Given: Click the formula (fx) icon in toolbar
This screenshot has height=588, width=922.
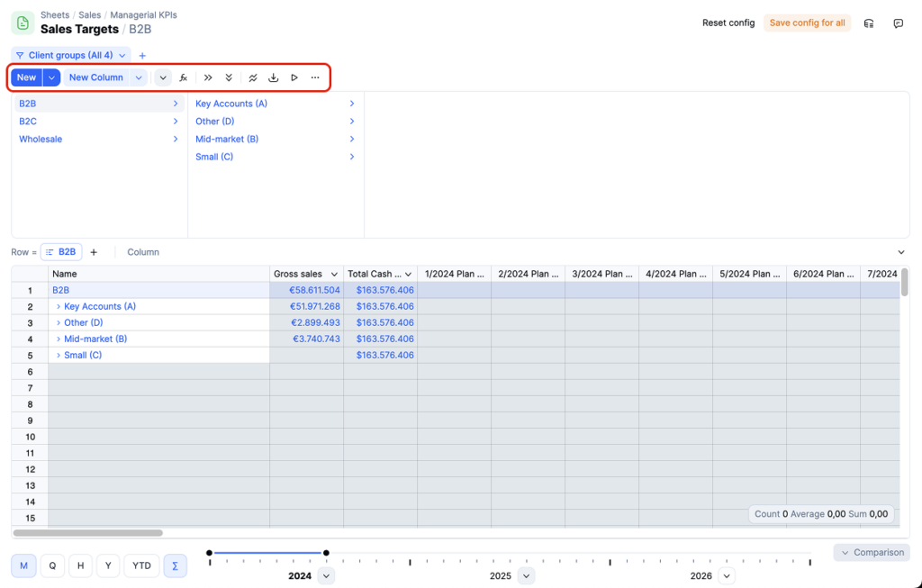Looking at the screenshot, I should (184, 77).
